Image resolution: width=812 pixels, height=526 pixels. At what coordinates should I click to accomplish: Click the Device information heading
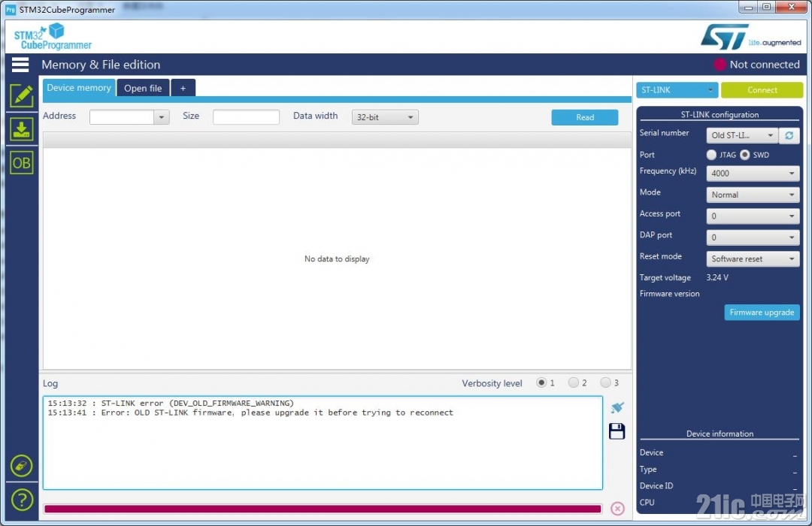click(x=720, y=434)
